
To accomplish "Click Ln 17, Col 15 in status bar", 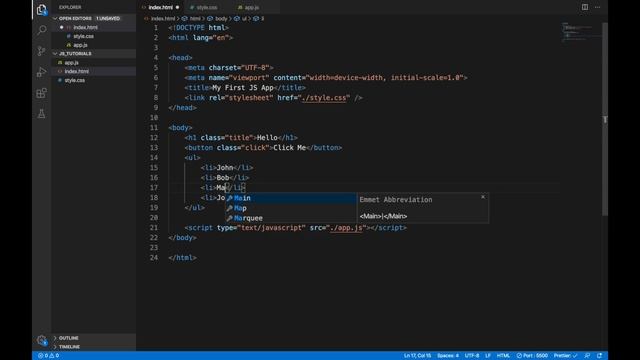I will 417,356.
